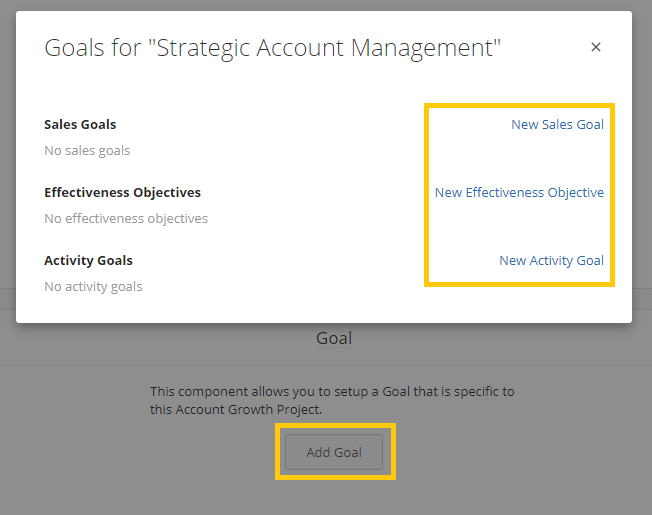652x515 pixels.
Task: Click the Sales Goals heading
Action: [80, 125]
